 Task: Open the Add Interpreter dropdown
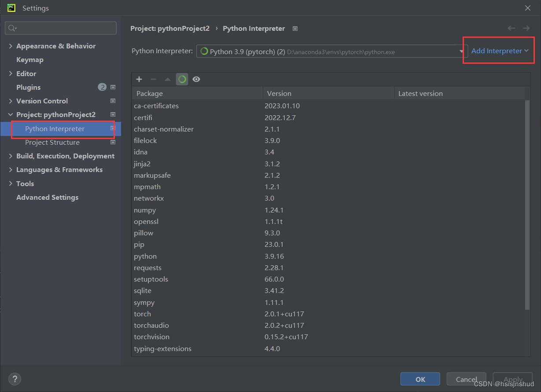500,51
